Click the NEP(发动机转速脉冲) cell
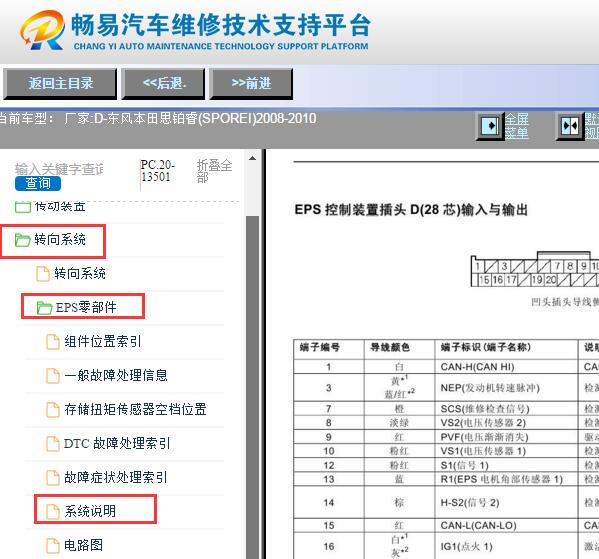This screenshot has height=559, width=599. tap(506, 387)
